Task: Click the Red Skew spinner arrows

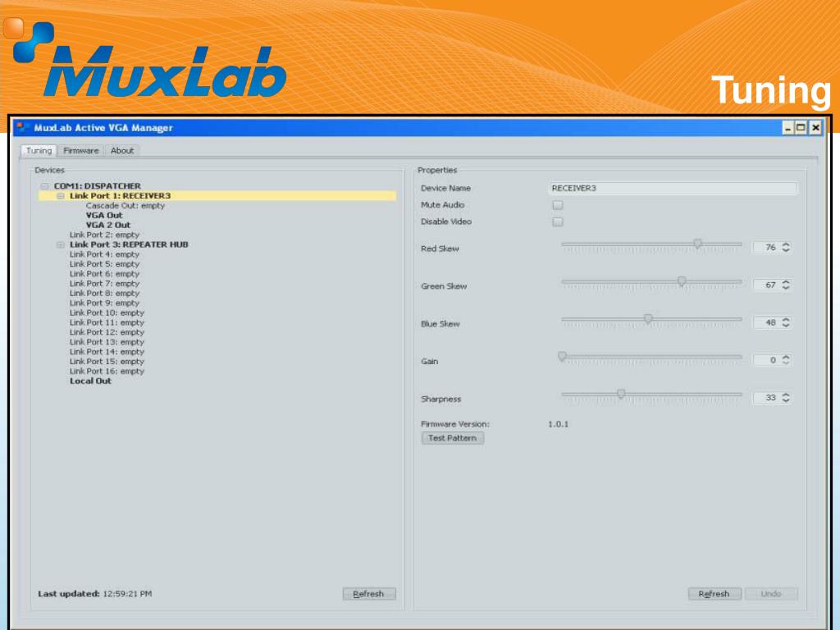Action: (x=786, y=248)
